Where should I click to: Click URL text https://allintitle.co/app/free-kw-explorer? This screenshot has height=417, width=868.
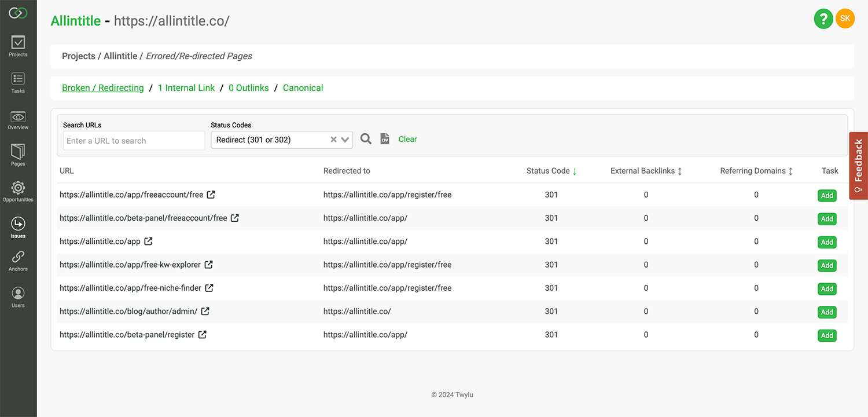[130, 265]
